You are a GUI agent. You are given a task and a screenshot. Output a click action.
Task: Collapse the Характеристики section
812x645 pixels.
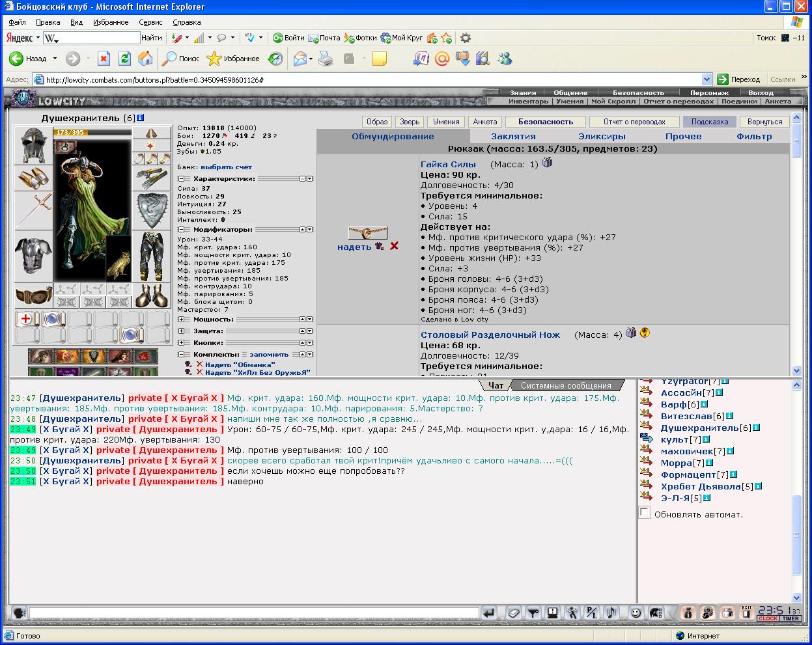pyautogui.click(x=181, y=178)
